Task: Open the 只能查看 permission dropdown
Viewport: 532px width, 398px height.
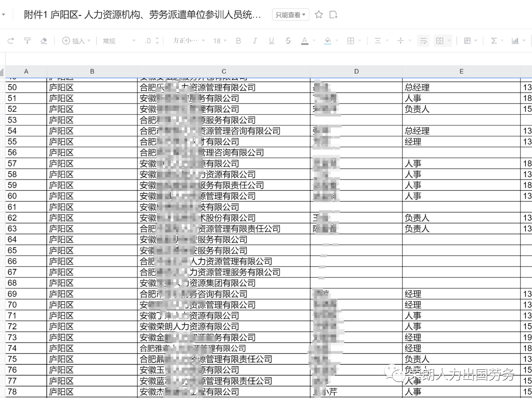Action: 291,15
